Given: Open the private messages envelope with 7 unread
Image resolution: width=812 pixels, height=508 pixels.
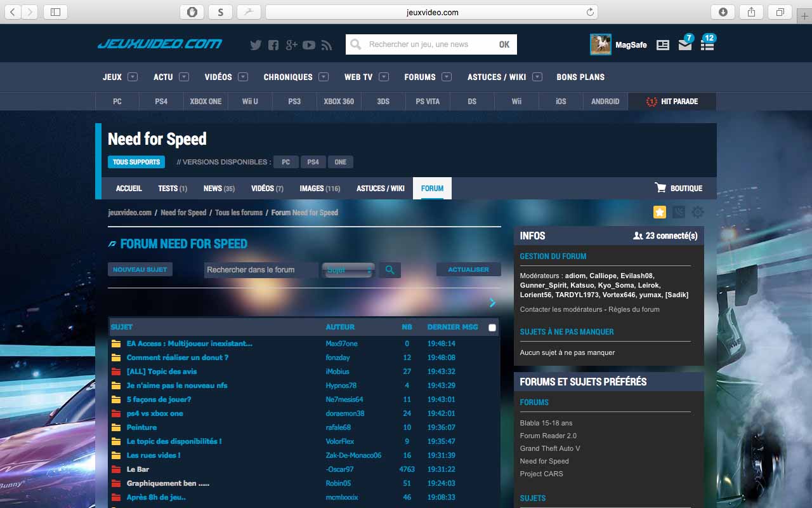Looking at the screenshot, I should pyautogui.click(x=685, y=45).
